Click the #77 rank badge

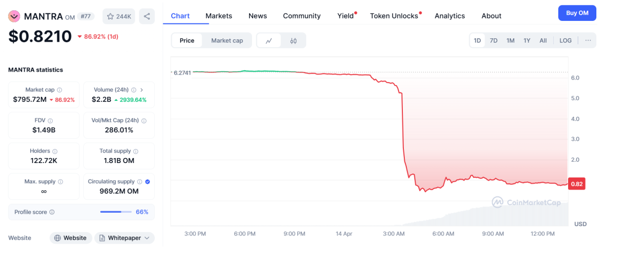pyautogui.click(x=85, y=16)
